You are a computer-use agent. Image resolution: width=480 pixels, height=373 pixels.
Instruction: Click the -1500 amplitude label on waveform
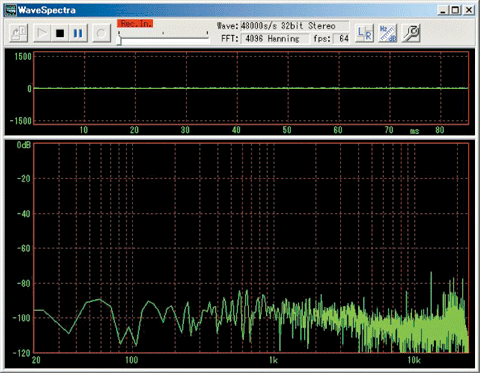click(x=21, y=121)
